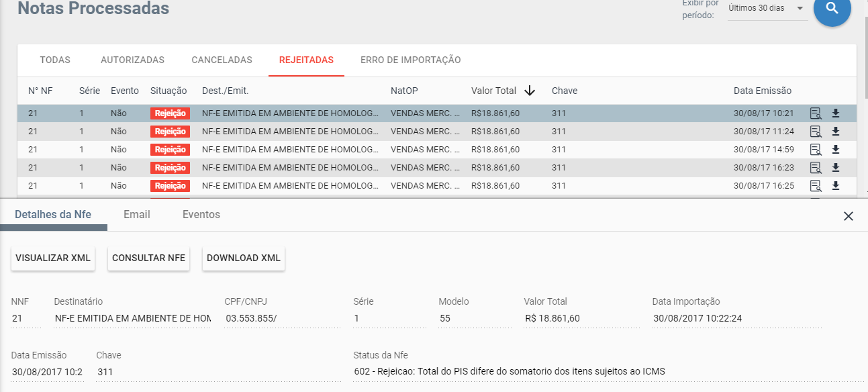Open the Email tab in details
Viewport: 868px width, 392px height.
click(136, 215)
